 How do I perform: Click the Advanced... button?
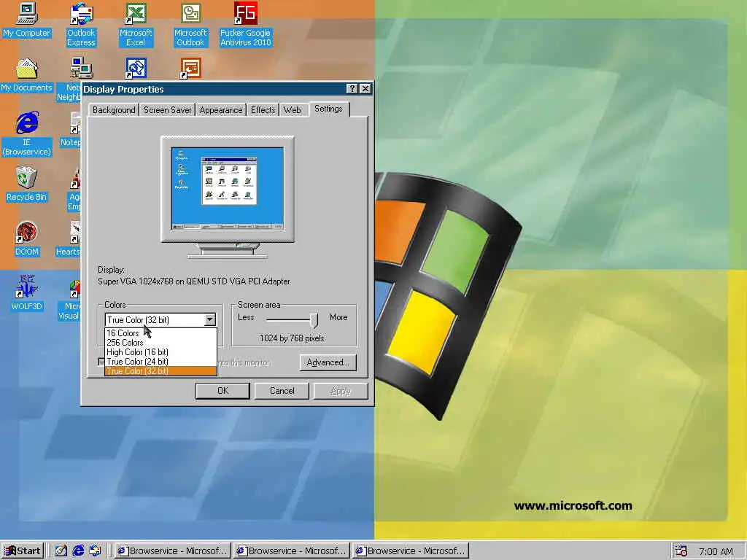(328, 362)
